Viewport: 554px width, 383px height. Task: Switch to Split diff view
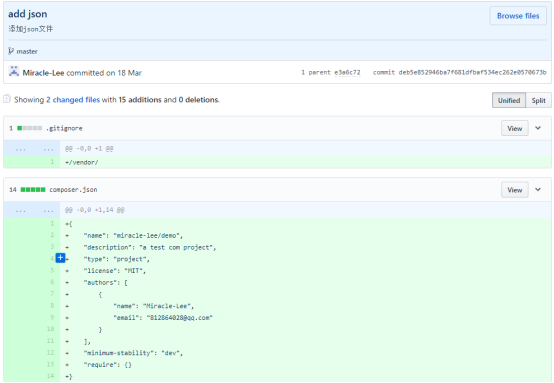click(538, 100)
